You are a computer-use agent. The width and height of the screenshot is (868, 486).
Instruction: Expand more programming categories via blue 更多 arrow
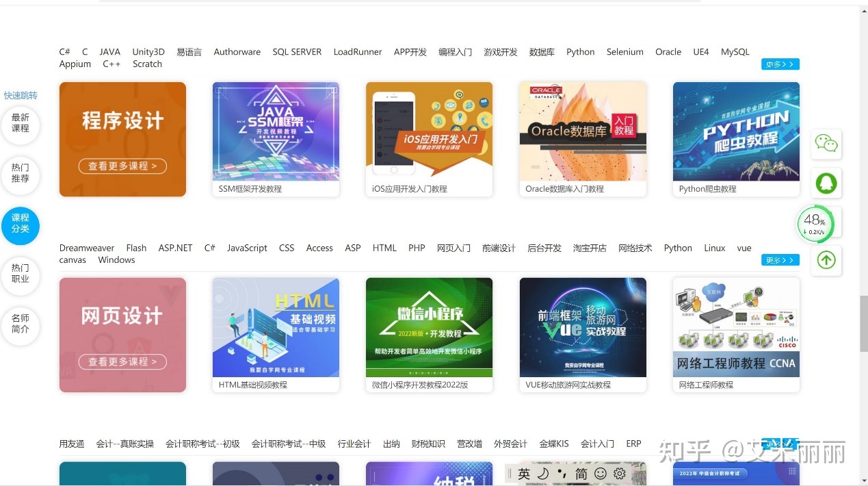[x=780, y=64]
